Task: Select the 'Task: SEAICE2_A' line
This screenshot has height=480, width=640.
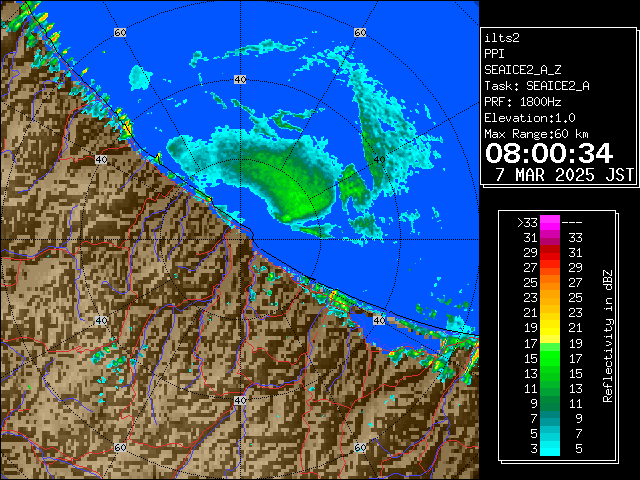Action: (x=537, y=86)
